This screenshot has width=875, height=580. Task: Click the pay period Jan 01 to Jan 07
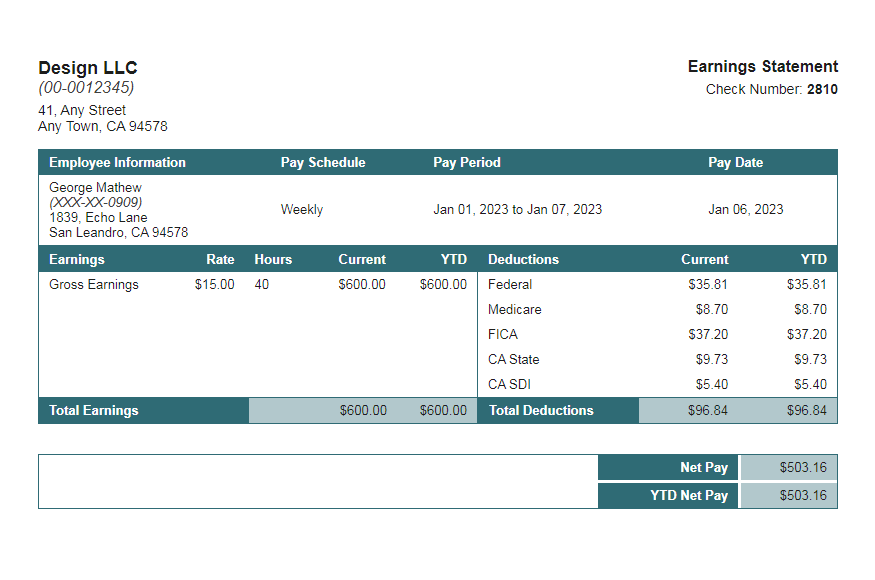(518, 210)
